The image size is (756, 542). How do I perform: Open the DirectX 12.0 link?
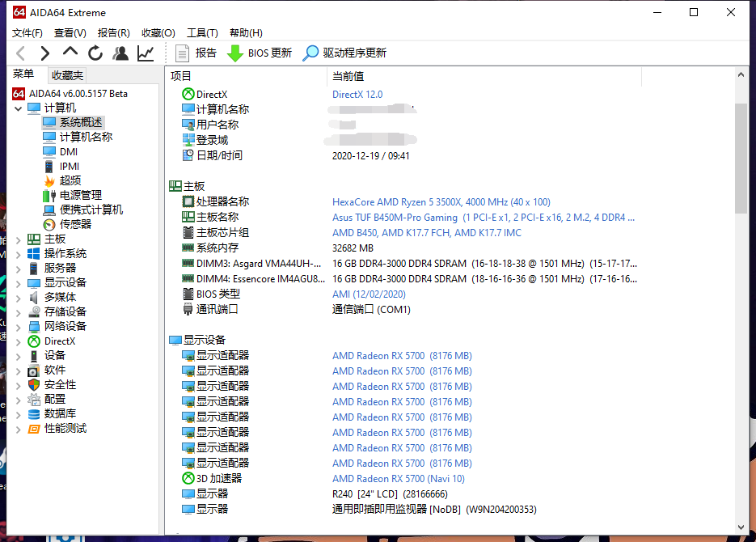[357, 95]
